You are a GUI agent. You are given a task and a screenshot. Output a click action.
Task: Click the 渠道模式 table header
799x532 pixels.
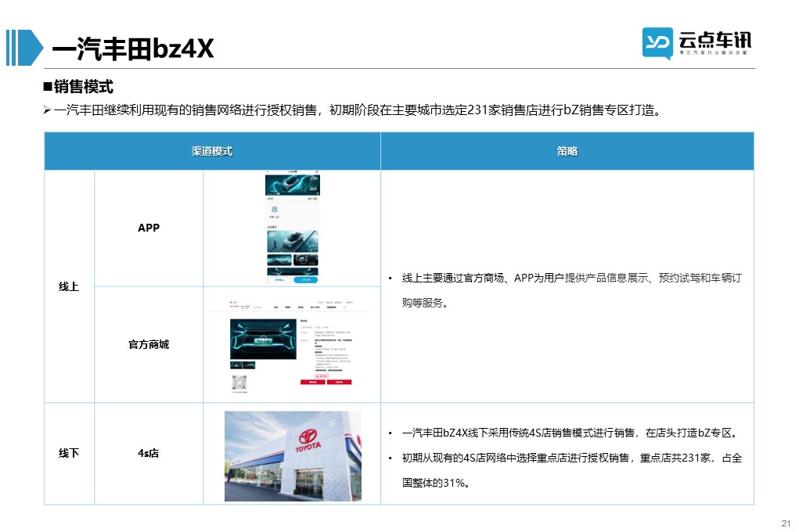[212, 151]
